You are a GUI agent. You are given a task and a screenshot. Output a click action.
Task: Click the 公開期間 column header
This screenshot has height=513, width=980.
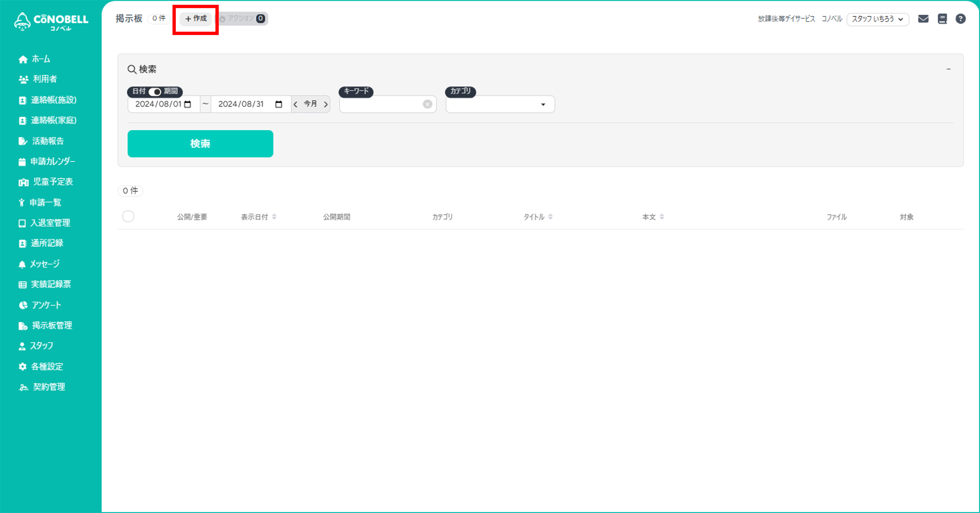[x=337, y=217]
